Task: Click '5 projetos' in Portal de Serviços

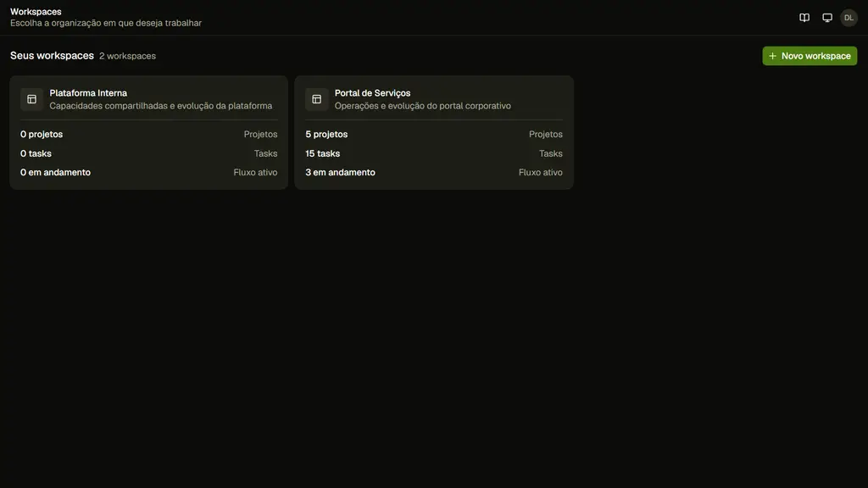Action: click(x=326, y=135)
